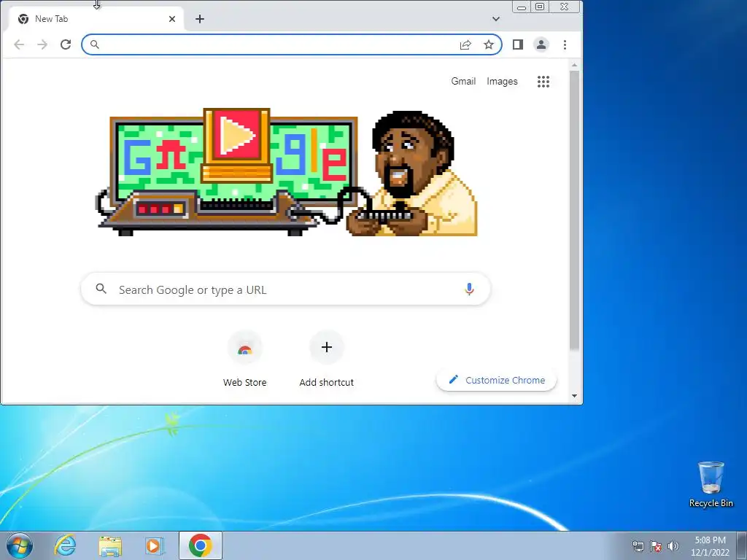Select the Recycle Bin desktop icon

point(711,485)
